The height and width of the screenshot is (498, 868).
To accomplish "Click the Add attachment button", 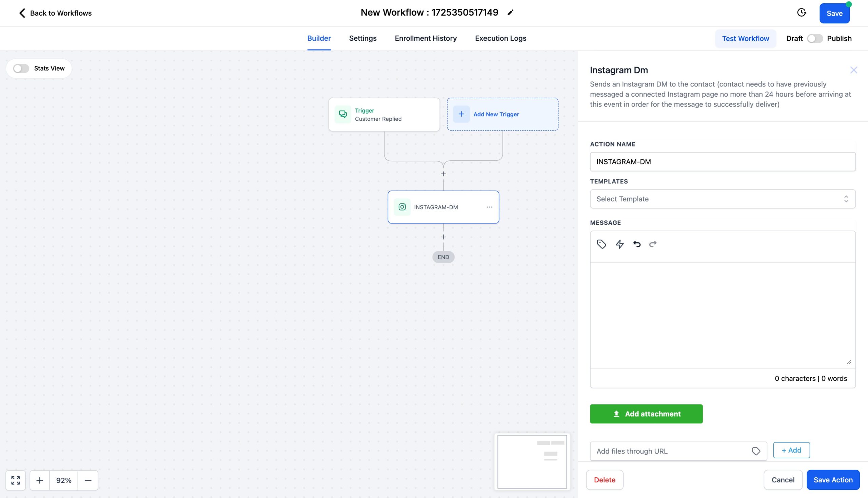I will tap(646, 414).
